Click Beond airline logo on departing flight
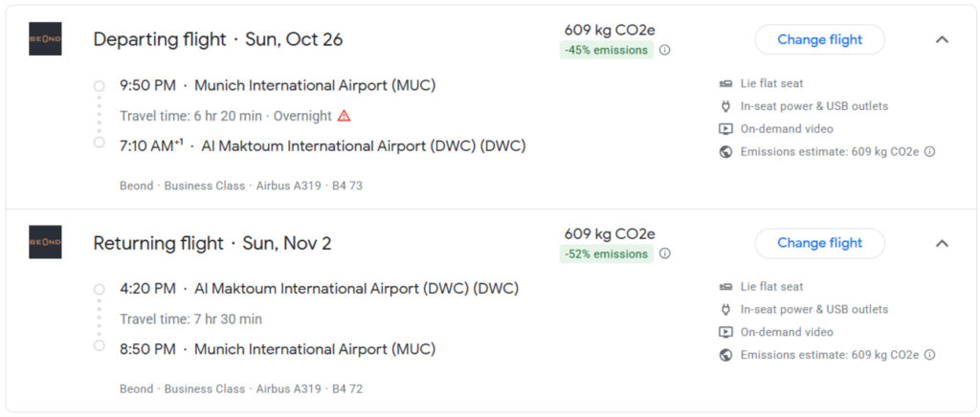The width and height of the screenshot is (980, 417). click(45, 39)
